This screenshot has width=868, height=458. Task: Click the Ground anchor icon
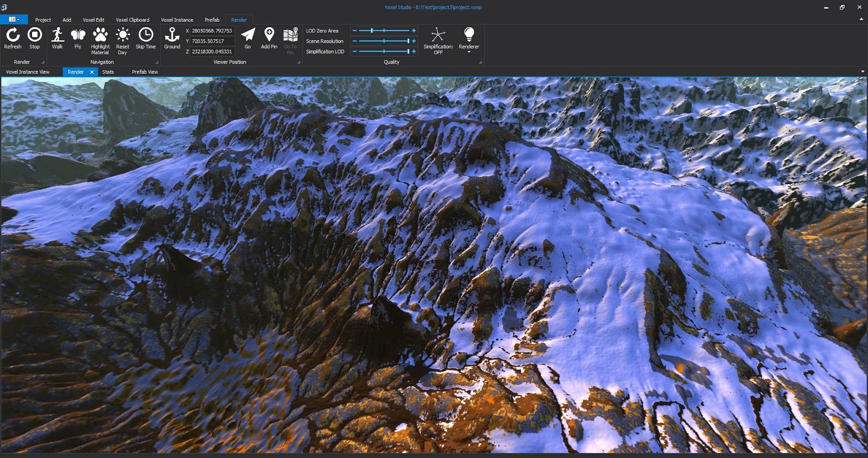pos(172,35)
